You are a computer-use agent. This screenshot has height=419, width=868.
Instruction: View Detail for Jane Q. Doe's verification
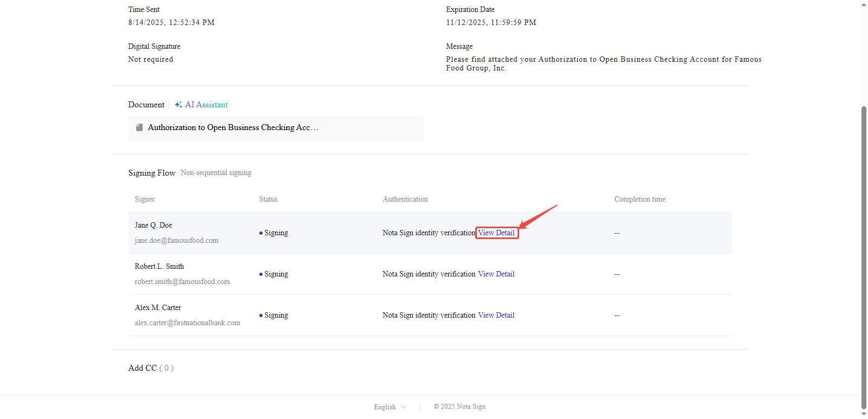pyautogui.click(x=496, y=233)
